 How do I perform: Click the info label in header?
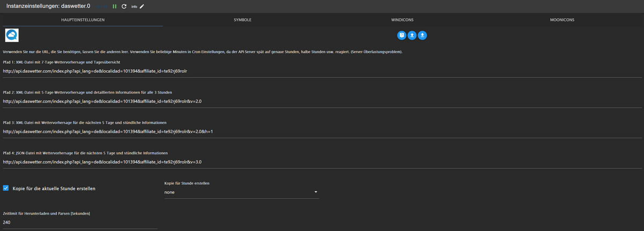tap(134, 7)
